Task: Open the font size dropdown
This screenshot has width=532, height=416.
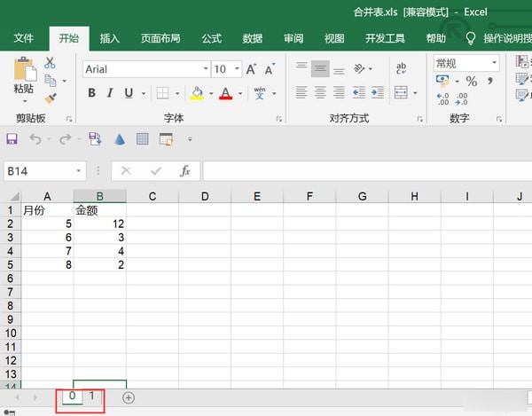Action: pos(235,69)
